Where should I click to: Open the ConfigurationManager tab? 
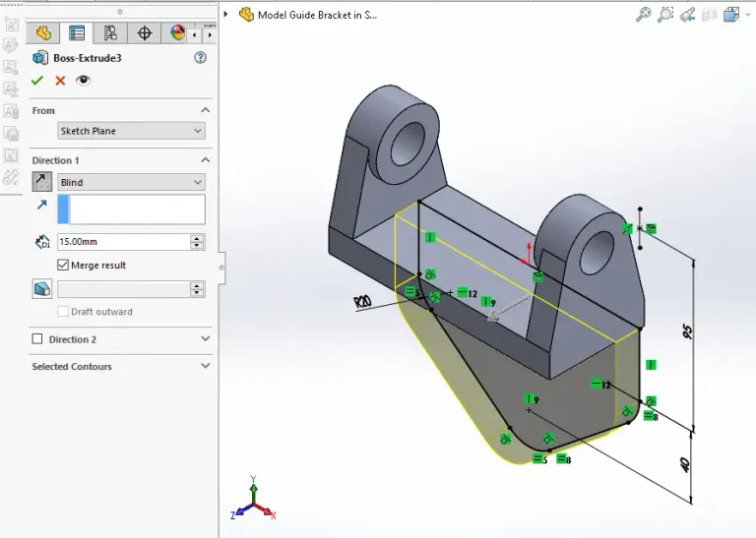tap(110, 33)
